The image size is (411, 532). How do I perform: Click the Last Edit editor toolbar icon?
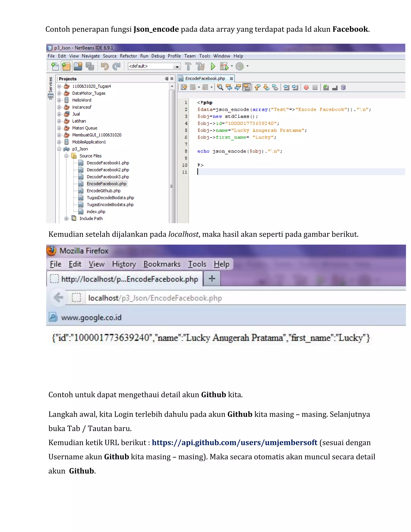(184, 87)
